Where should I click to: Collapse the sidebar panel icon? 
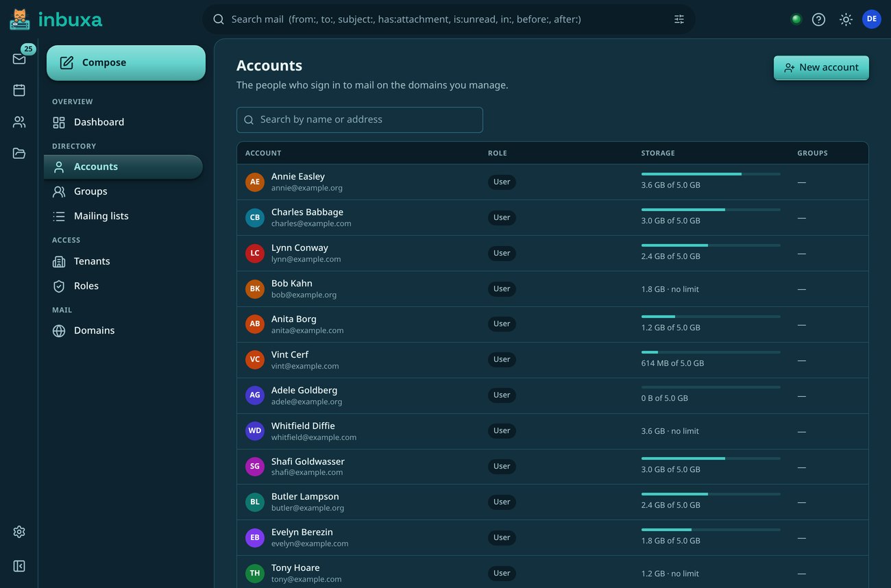(x=19, y=566)
